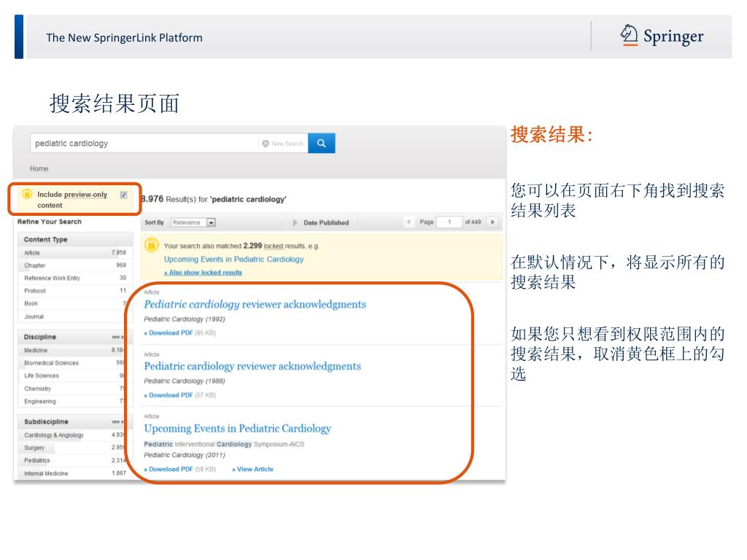Go to the previous results page arrow
Viewport: 747px width, 560px height.
pyautogui.click(x=409, y=222)
